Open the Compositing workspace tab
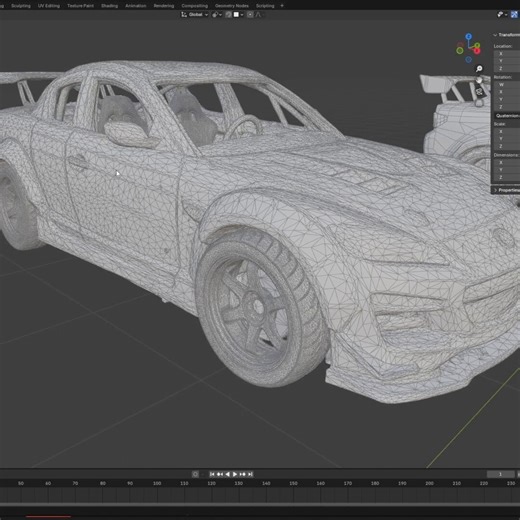The width and height of the screenshot is (520, 520). [x=195, y=6]
